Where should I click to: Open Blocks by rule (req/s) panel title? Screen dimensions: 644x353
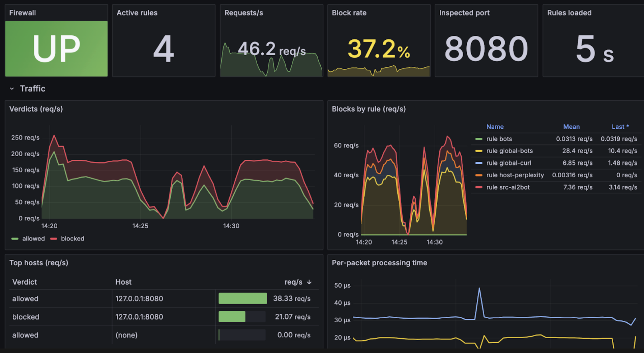pos(369,109)
